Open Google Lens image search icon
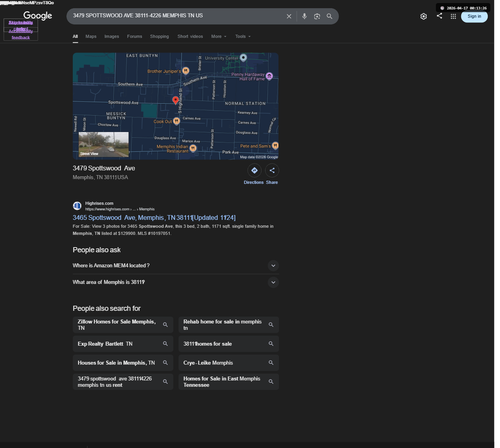This screenshot has height=448, width=500. point(317,16)
